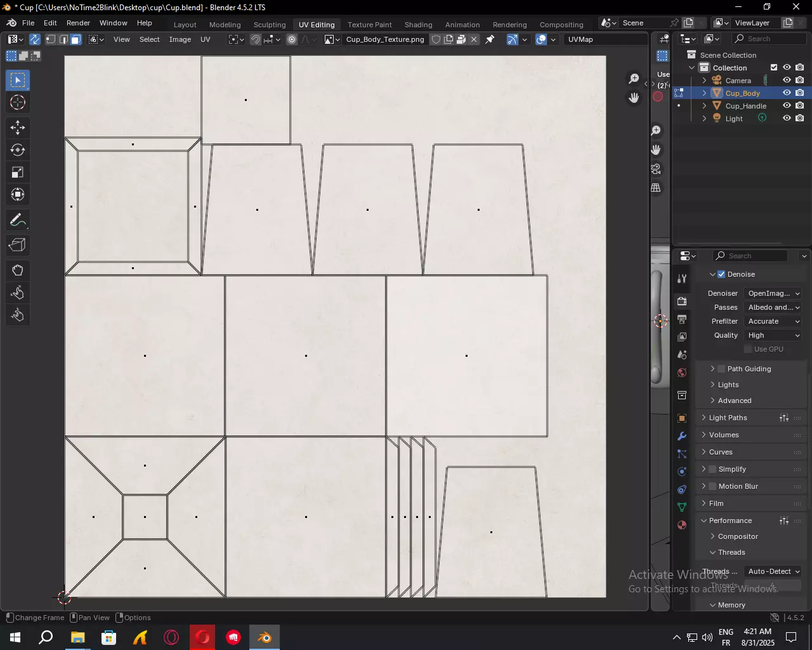Click the Rip Region tool

click(18, 246)
